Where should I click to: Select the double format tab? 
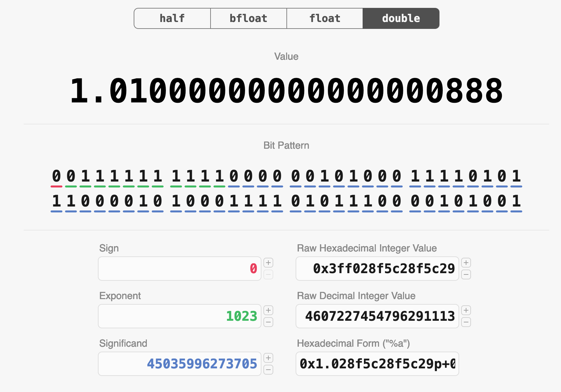pos(401,18)
